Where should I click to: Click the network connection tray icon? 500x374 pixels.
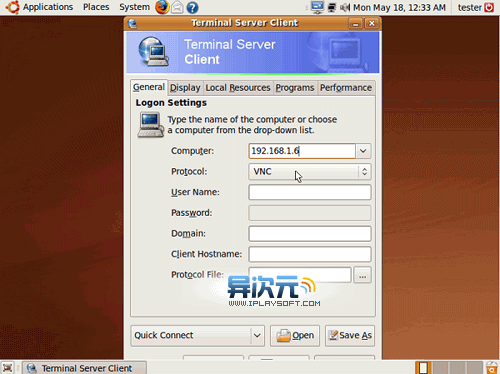(x=332, y=7)
